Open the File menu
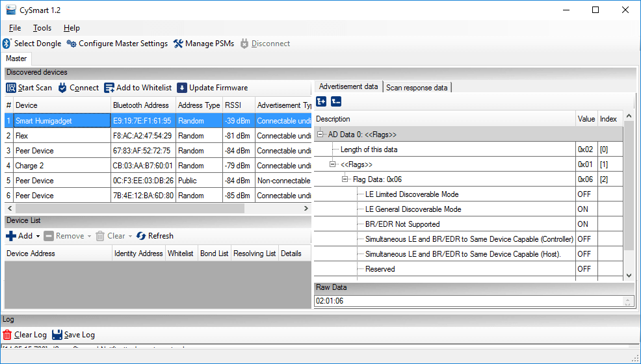This screenshot has height=364, width=641. point(15,28)
